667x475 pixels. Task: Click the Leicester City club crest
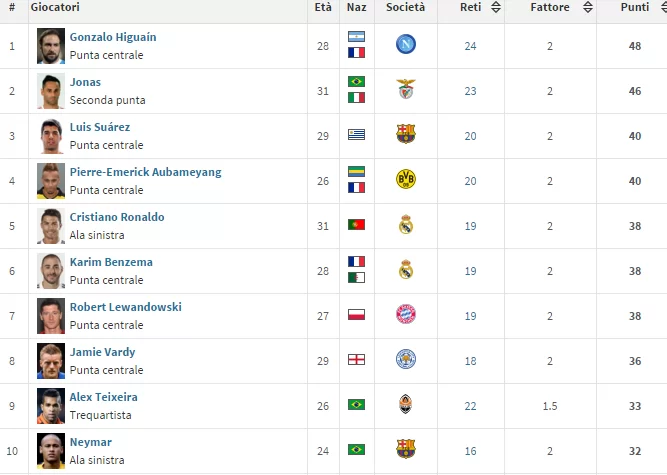406,360
